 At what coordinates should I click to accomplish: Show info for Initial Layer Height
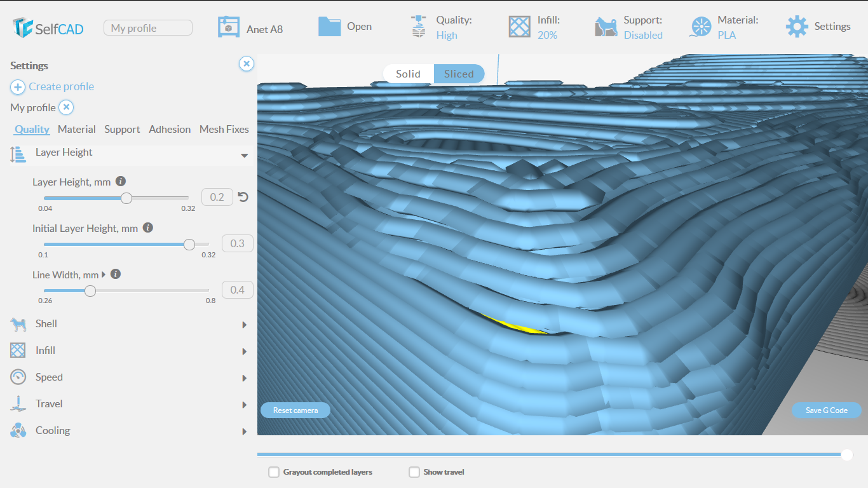148,227
